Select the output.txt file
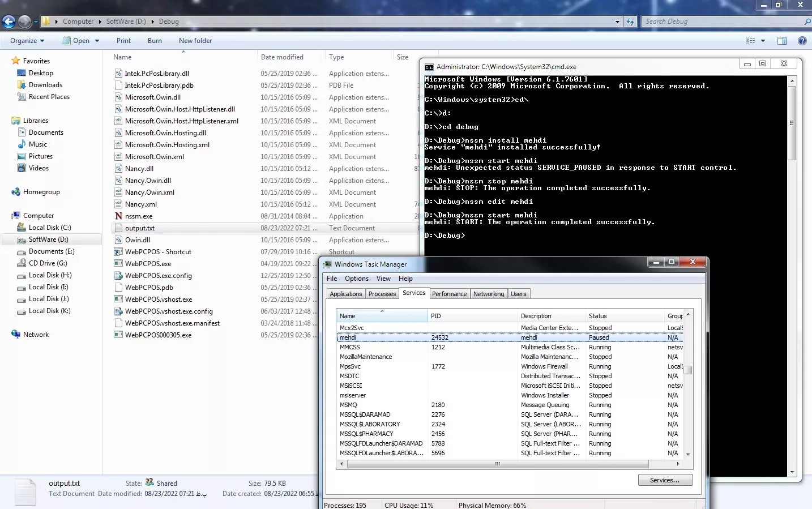The height and width of the screenshot is (509, 812). tap(139, 228)
